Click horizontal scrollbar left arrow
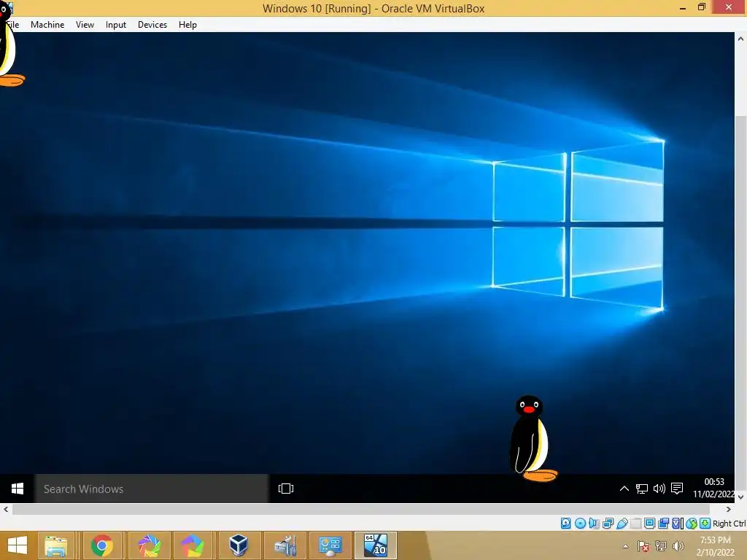Viewport: 747px width, 560px height. click(x=6, y=509)
